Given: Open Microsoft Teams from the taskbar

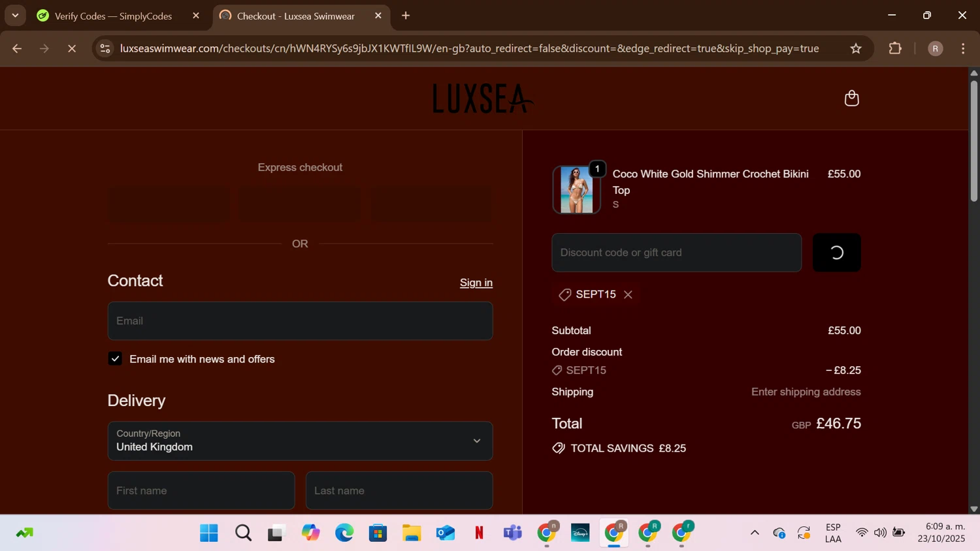Looking at the screenshot, I should (x=513, y=533).
